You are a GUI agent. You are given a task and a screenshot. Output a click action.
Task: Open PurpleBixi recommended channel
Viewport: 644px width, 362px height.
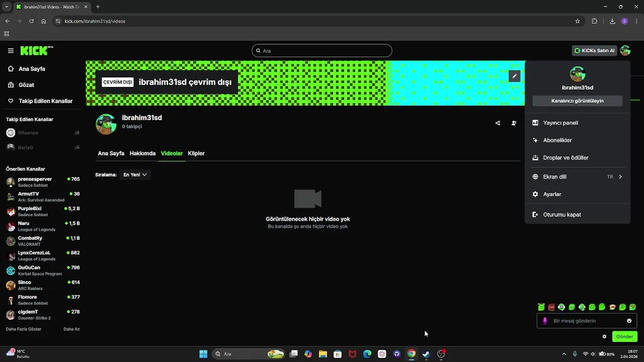click(x=43, y=211)
